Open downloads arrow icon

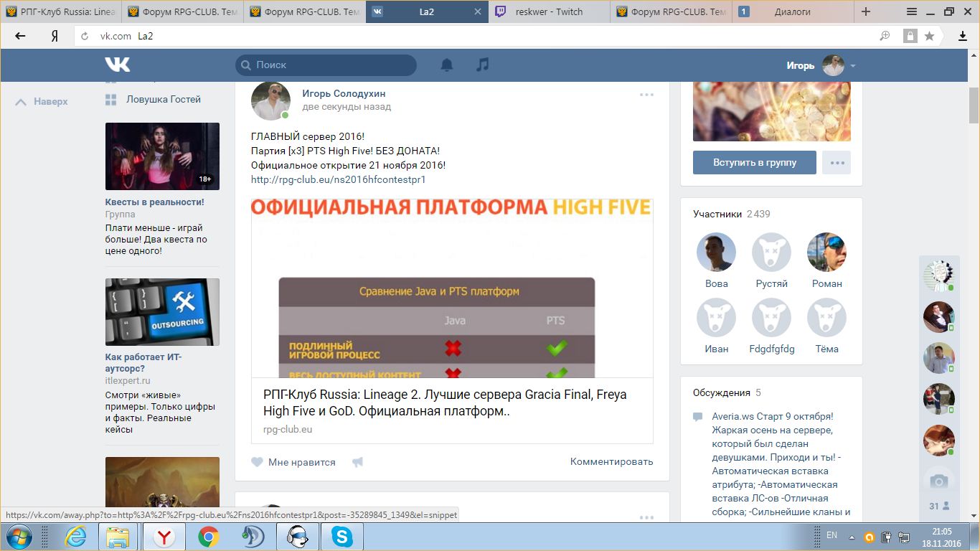[963, 36]
